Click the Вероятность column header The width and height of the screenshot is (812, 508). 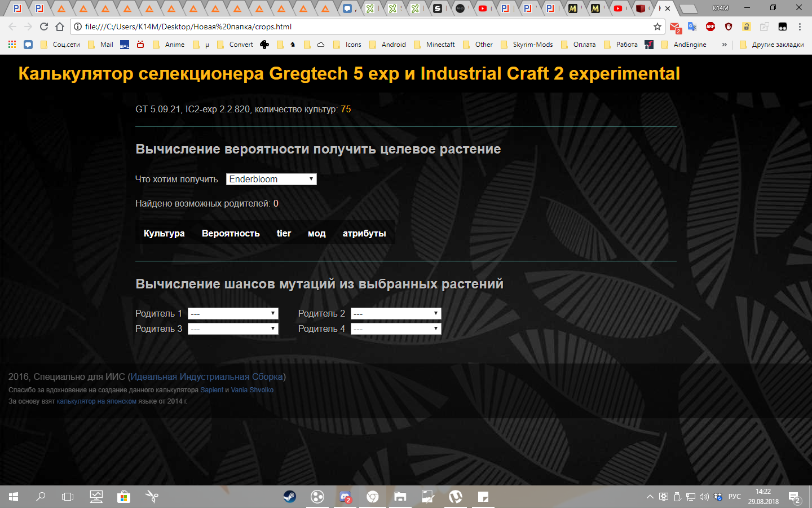(x=231, y=233)
